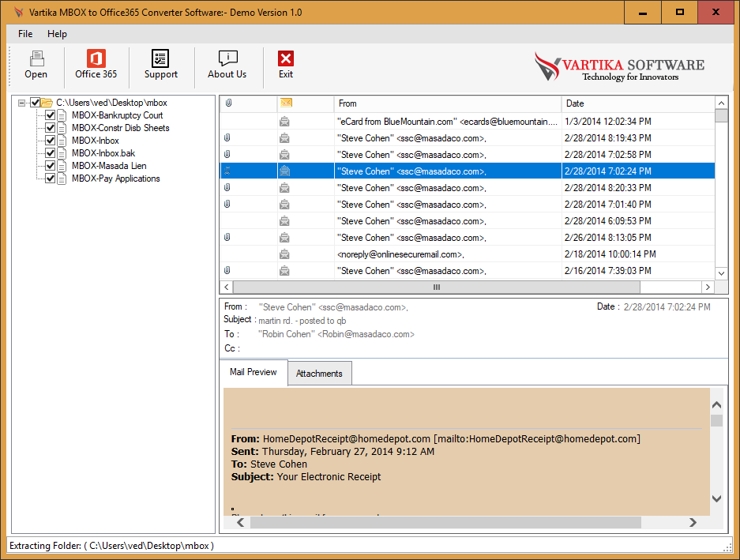740x560 pixels.
Task: Click the Vartika Software logo
Action: 619,66
